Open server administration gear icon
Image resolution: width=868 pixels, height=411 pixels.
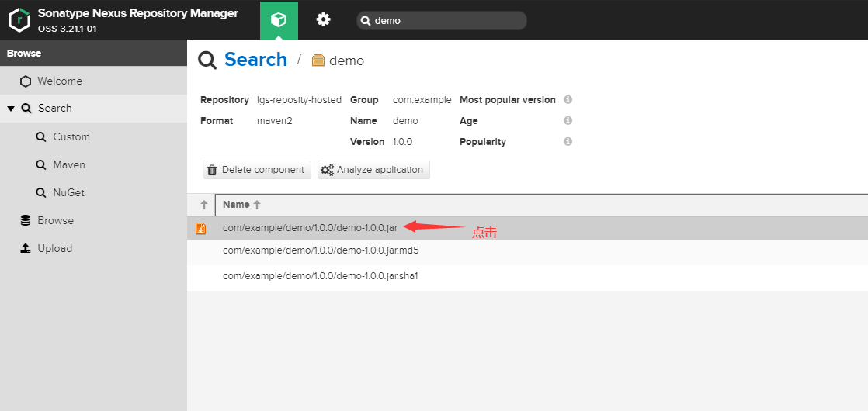click(323, 20)
